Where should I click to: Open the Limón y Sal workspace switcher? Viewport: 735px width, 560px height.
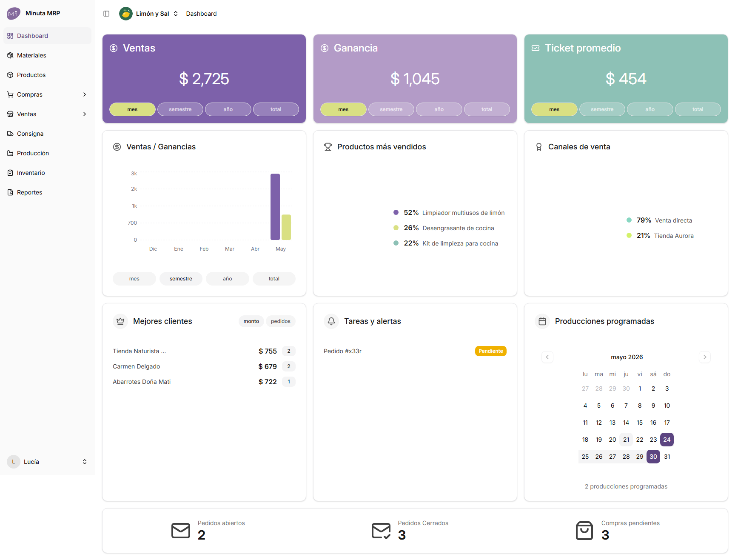(x=149, y=14)
